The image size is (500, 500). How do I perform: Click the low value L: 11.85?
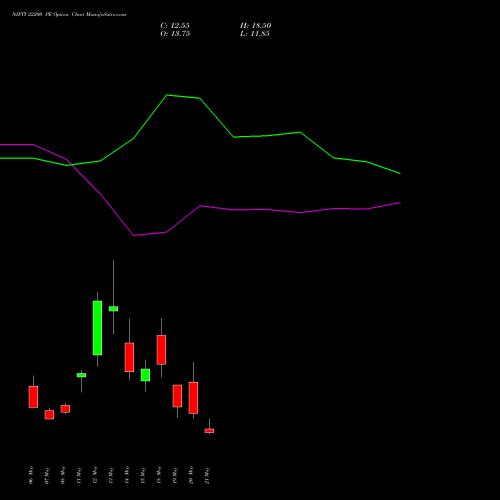(255, 34)
